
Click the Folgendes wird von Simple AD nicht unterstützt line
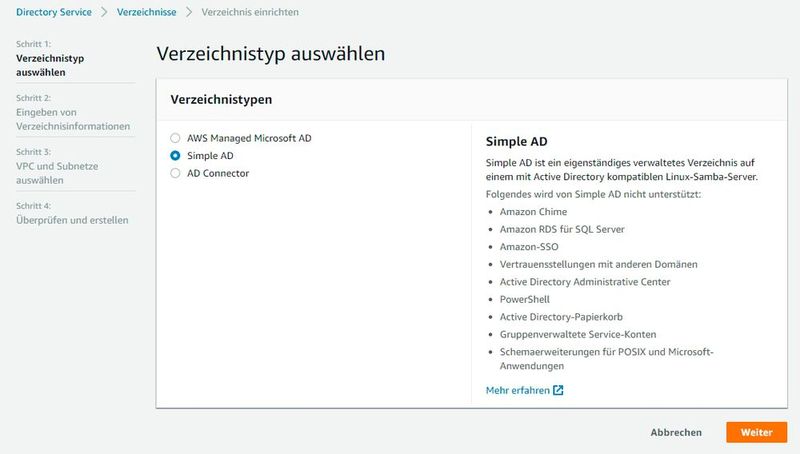coord(593,194)
